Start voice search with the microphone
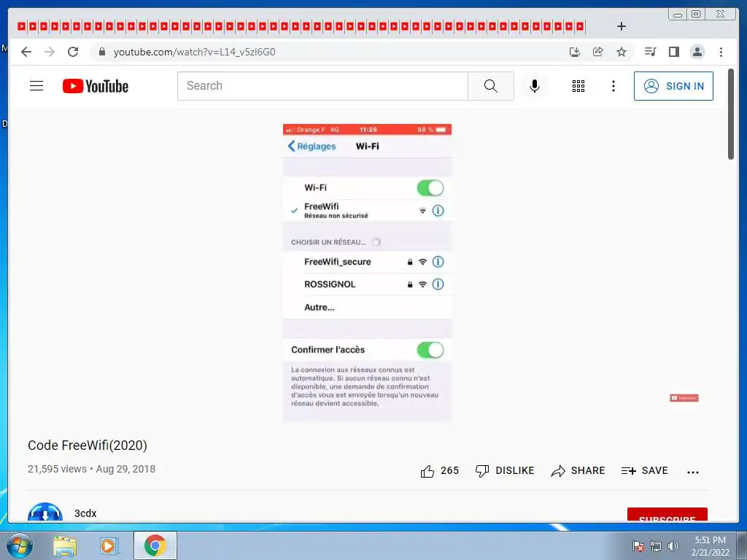Viewport: 747px width, 560px height. point(535,86)
